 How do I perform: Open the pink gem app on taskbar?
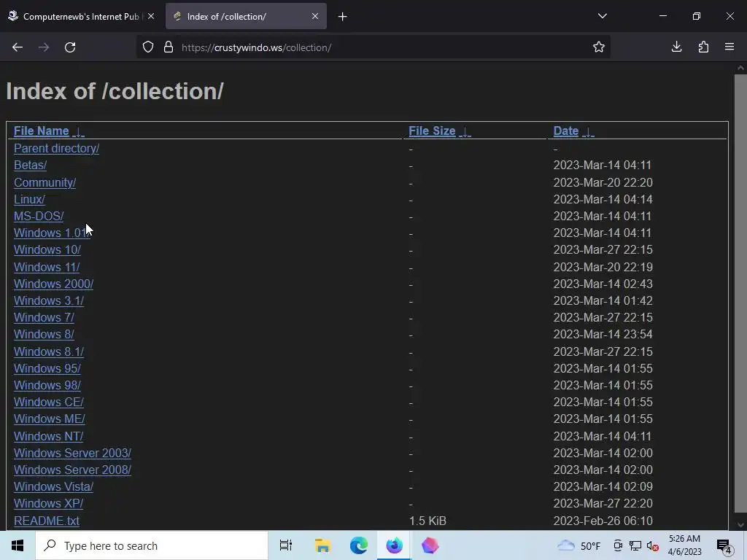pos(430,545)
